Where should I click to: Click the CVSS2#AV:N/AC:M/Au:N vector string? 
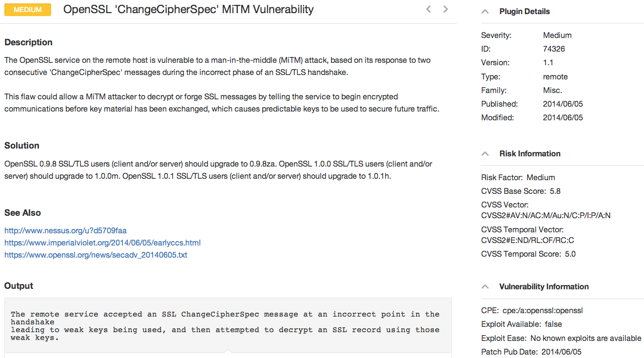click(546, 215)
